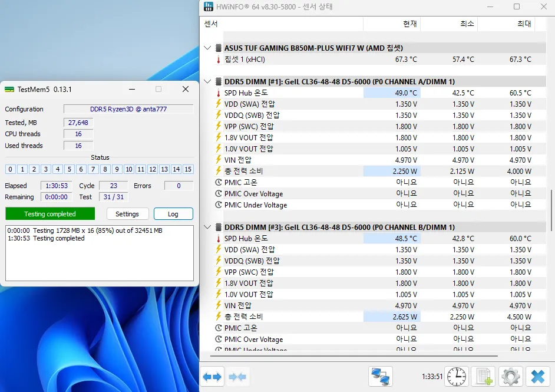
Task: Open TestMem5 Settings
Action: pos(127,214)
